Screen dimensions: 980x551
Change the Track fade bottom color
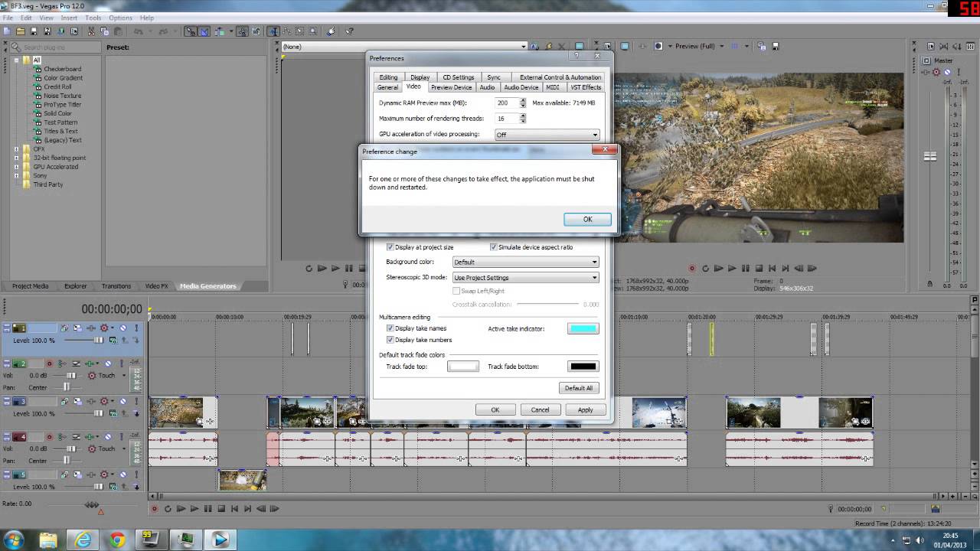click(x=583, y=367)
